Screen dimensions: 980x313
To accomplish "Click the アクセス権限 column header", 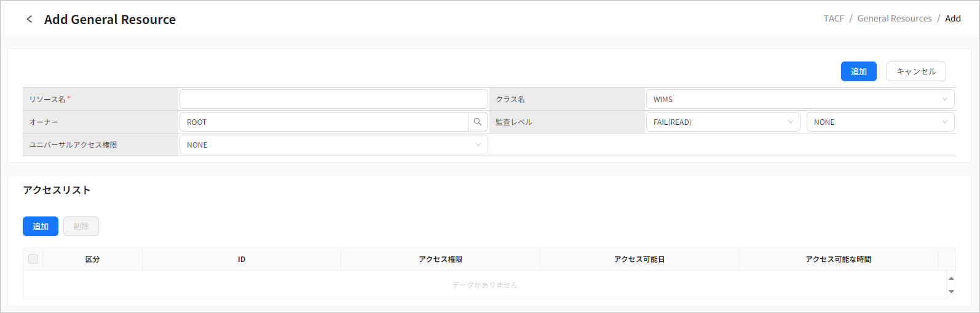I will coord(440,260).
